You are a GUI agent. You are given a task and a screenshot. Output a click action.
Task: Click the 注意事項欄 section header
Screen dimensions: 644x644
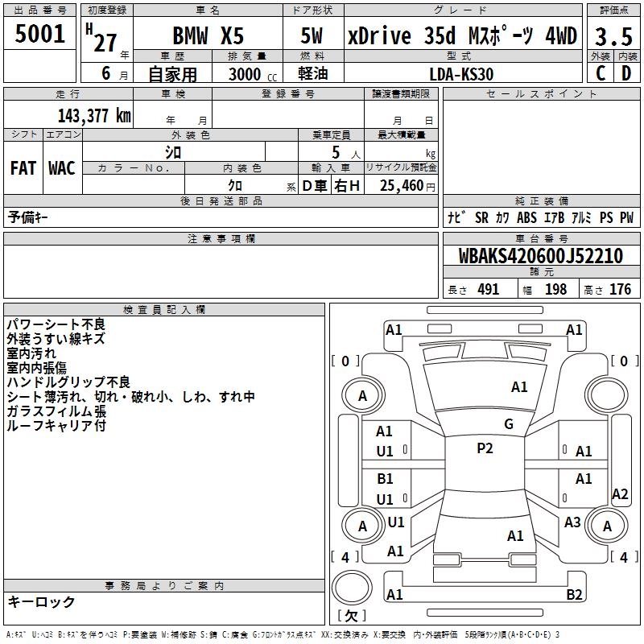click(221, 238)
